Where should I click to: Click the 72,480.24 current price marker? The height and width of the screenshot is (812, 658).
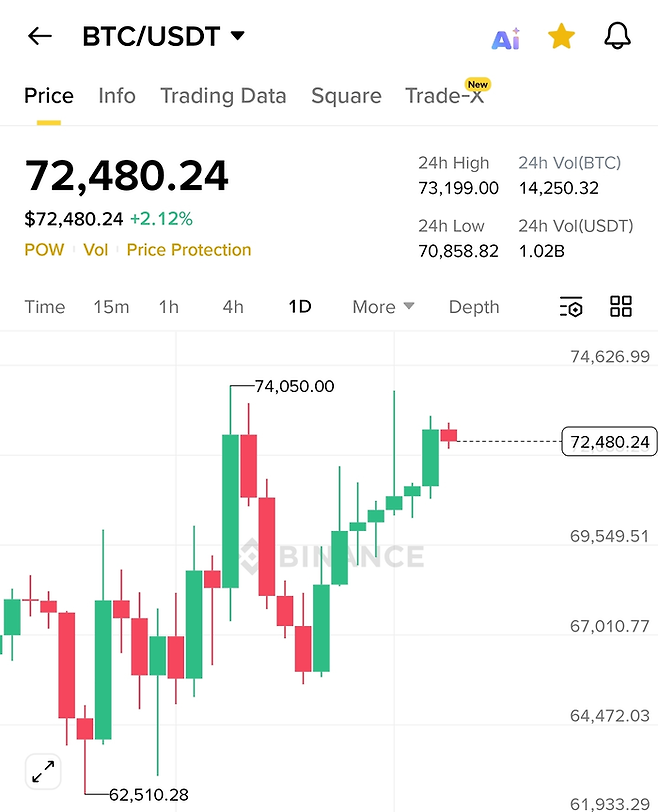pyautogui.click(x=609, y=441)
